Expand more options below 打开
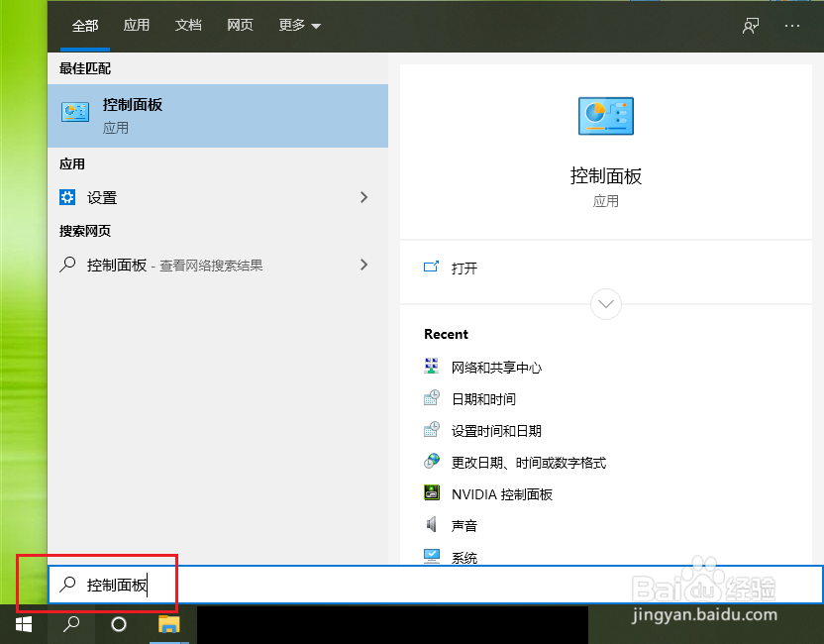824x644 pixels. tap(605, 304)
